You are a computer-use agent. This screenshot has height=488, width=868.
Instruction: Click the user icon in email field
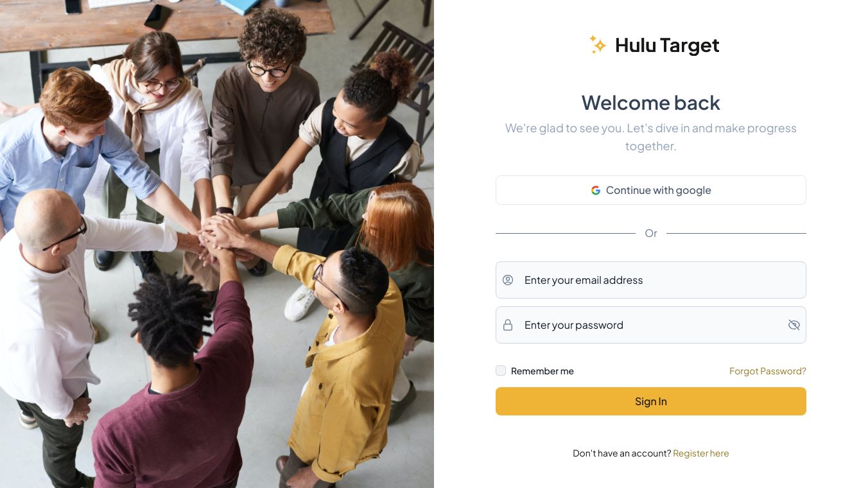pos(508,280)
